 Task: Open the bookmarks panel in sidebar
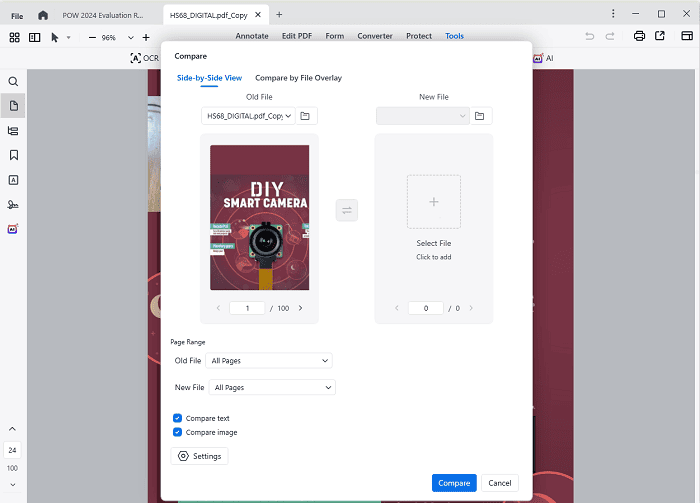[13, 155]
